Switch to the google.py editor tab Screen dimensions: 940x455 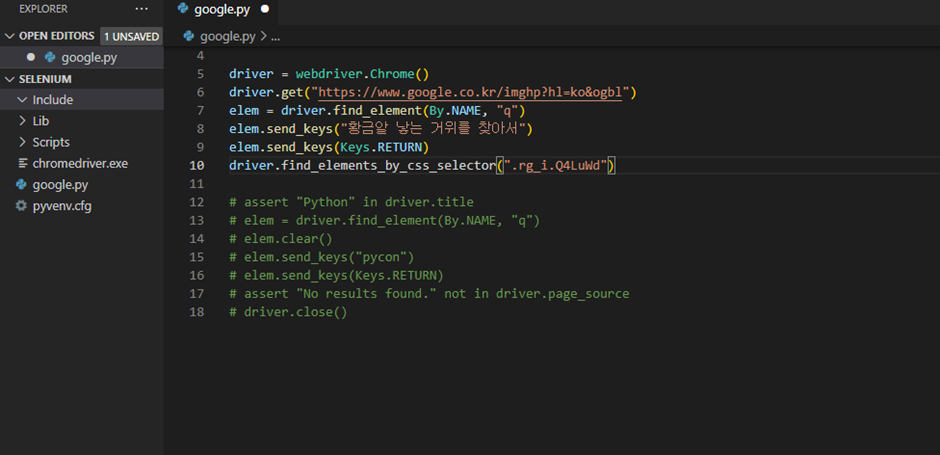coord(223,10)
